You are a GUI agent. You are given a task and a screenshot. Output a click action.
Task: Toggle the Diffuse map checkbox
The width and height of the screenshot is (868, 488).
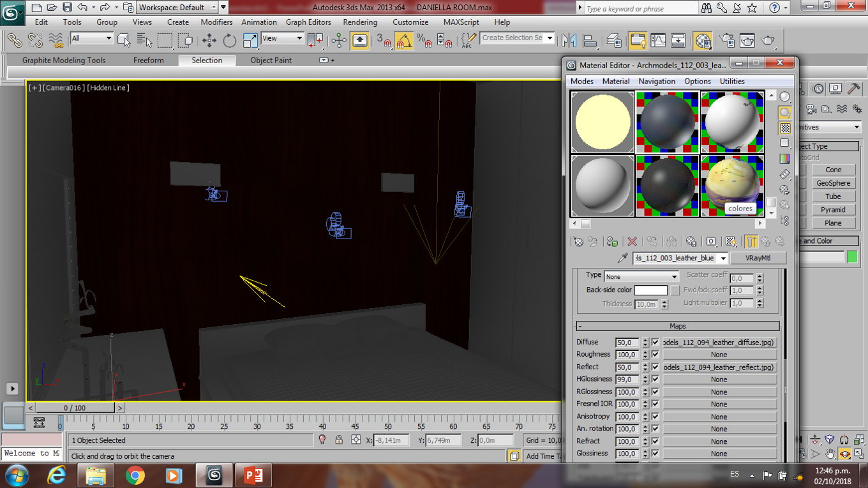click(655, 343)
